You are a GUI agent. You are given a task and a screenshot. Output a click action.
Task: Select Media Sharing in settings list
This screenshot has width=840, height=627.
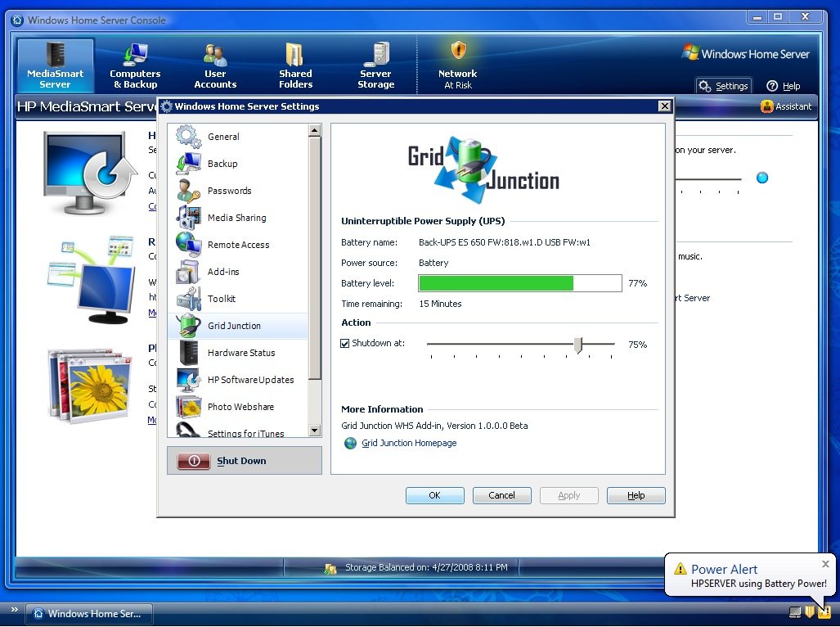pyautogui.click(x=238, y=218)
